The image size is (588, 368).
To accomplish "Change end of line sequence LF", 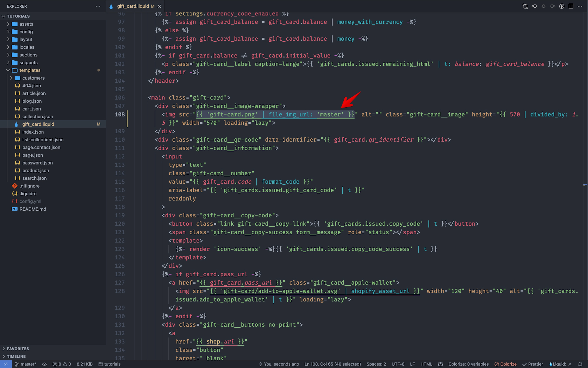I will pyautogui.click(x=413, y=364).
